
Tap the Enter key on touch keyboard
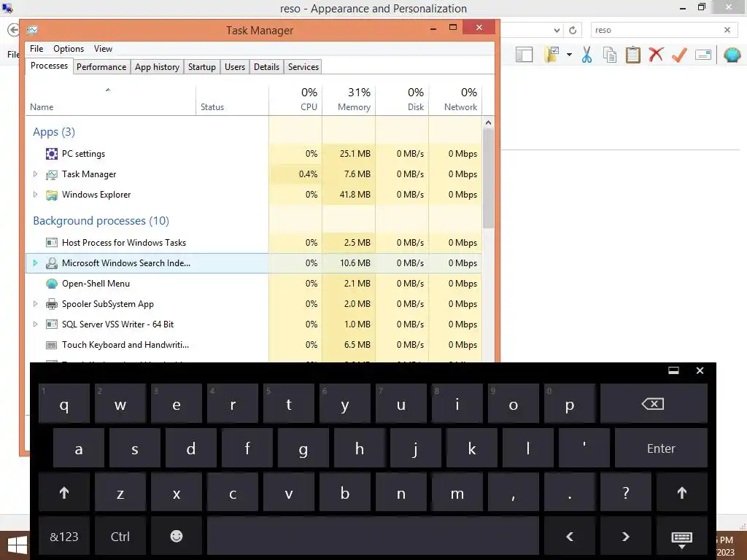661,448
